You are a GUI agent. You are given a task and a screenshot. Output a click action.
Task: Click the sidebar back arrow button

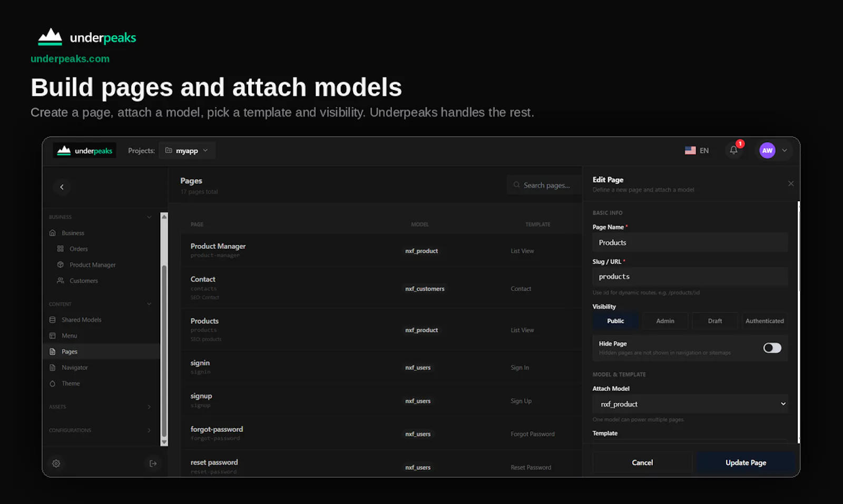click(x=62, y=187)
